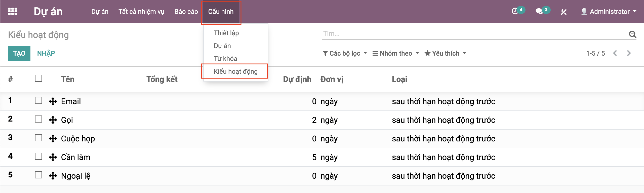This screenshot has height=193, width=644.
Task: Select Thiết lập from the Cấu hình menu
Action: [226, 33]
